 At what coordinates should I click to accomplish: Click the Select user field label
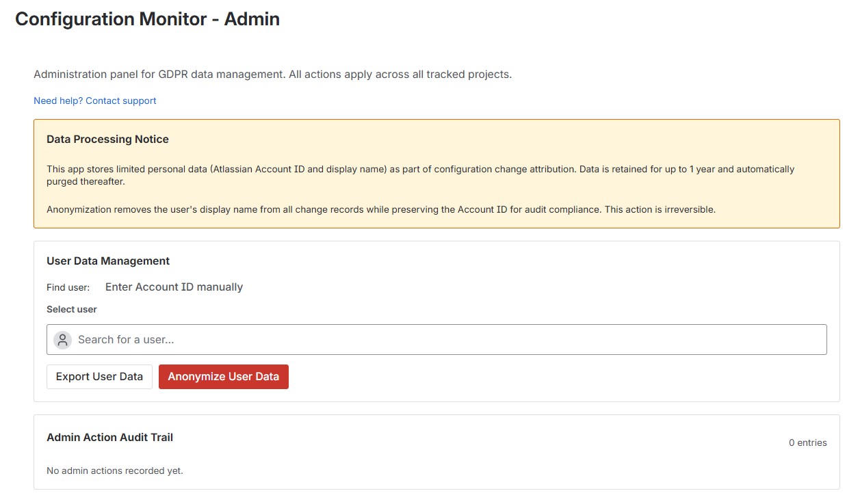71,309
